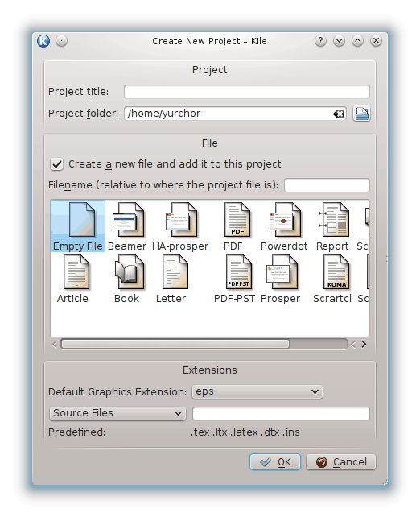Uncheck Create a new file checkbox
Screen dimensions: 420x517
coord(56,163)
